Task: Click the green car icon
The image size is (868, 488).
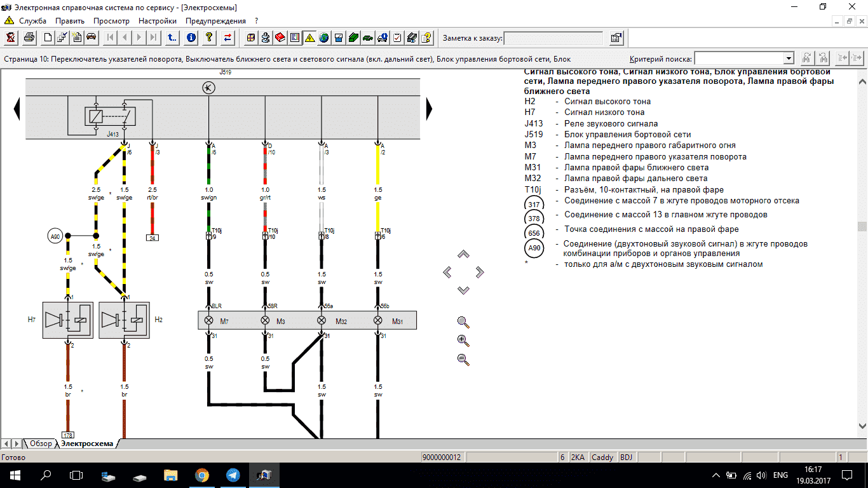Action: (x=368, y=37)
